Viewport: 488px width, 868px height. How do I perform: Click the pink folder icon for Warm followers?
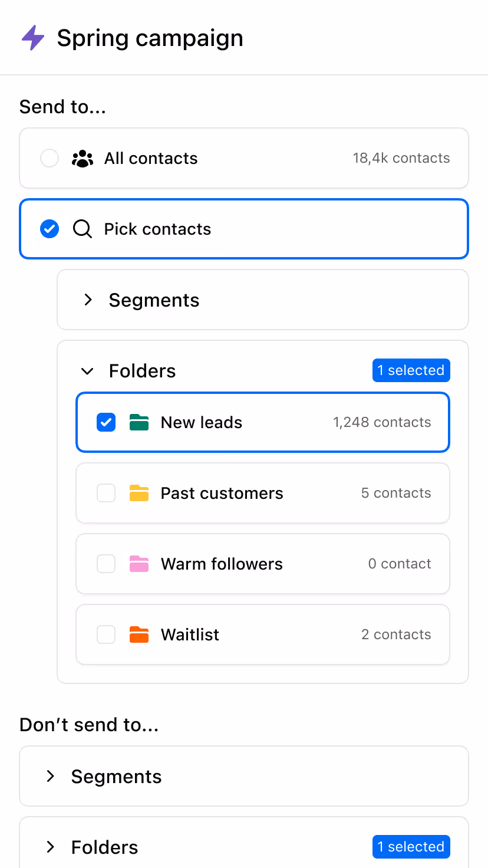[139, 564]
